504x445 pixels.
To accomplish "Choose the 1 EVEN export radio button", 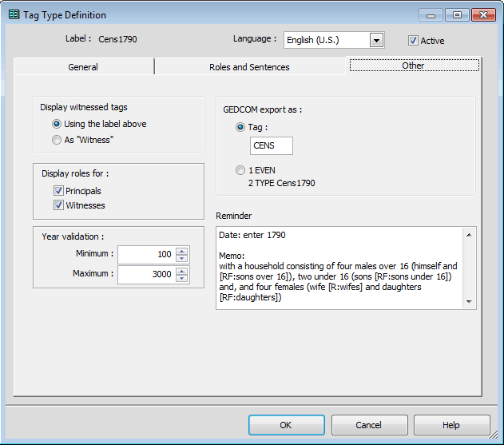I will tap(241, 169).
